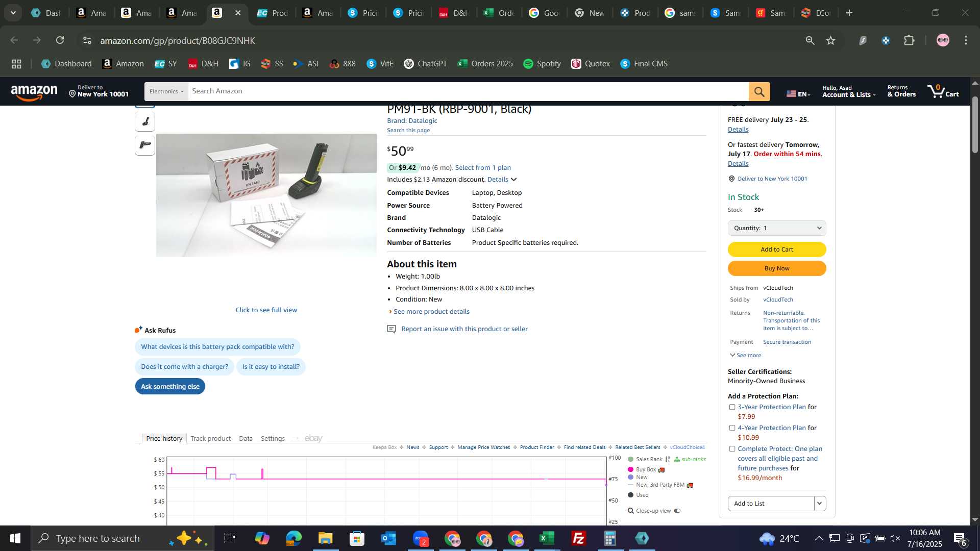Click the Chrome profile avatar
Viewport: 980px width, 551px height.
point(943,40)
